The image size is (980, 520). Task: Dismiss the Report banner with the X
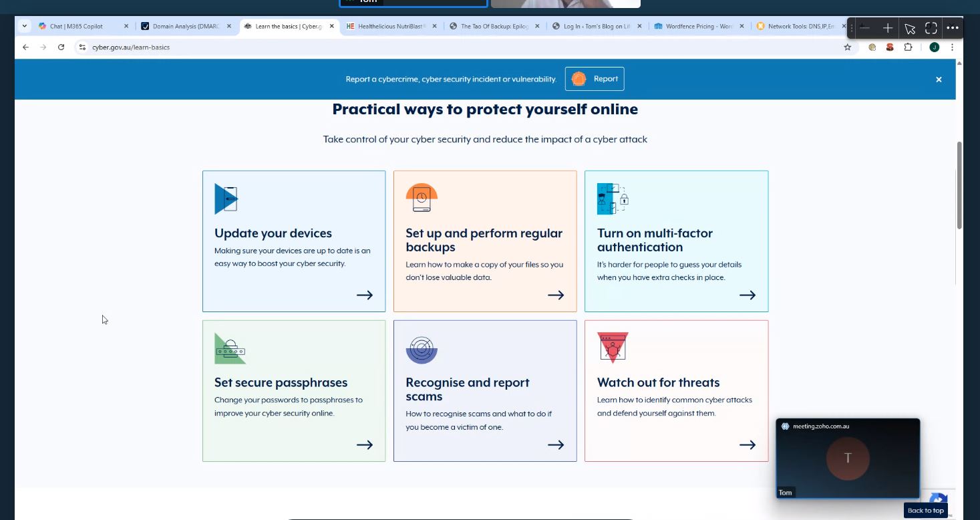pyautogui.click(x=939, y=79)
